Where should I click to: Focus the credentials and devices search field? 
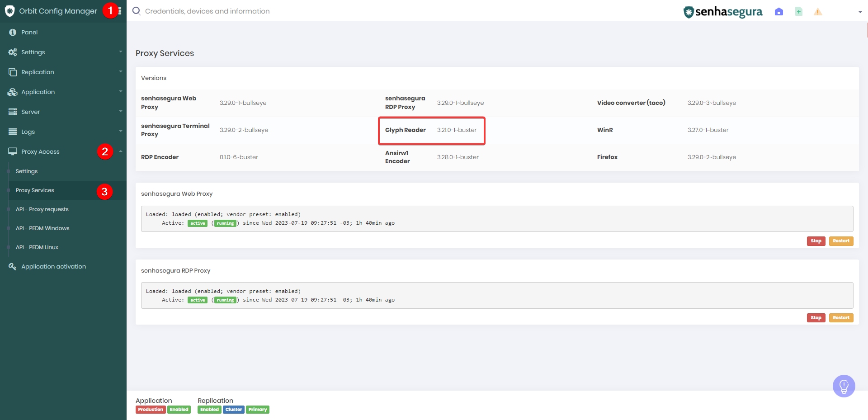[207, 11]
